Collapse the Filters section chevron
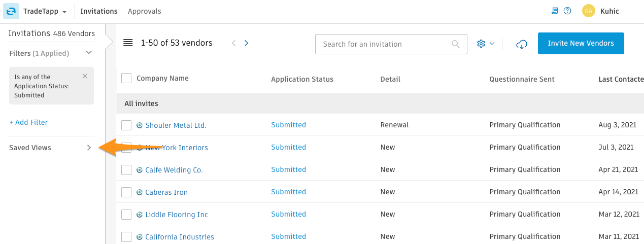Screen dimensions: 644x244 (89, 53)
